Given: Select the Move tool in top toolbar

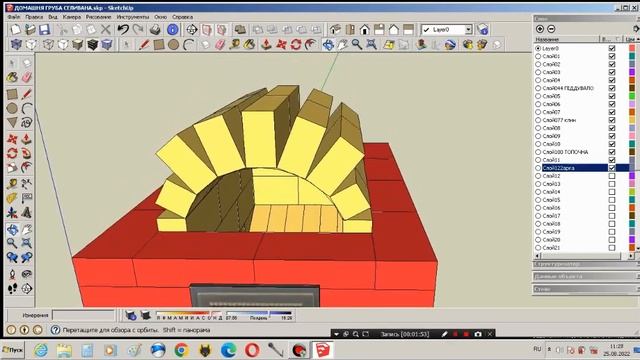Looking at the screenshot, I should [281, 44].
